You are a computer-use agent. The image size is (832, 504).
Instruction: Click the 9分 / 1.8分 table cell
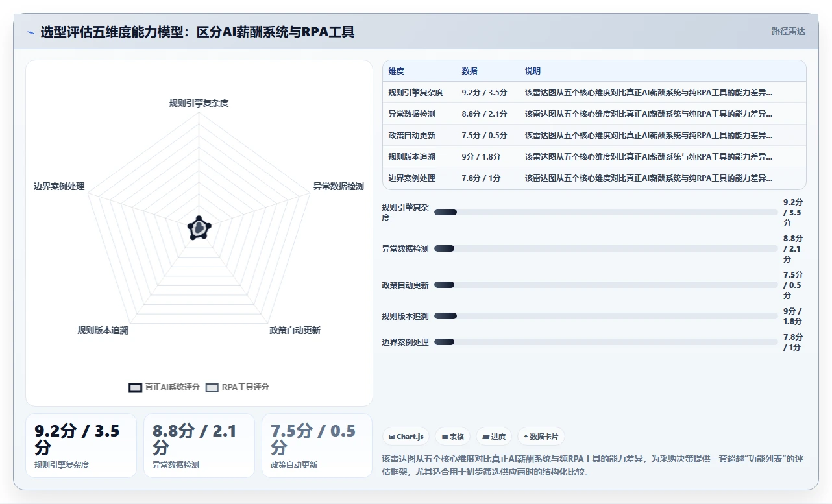[481, 157]
